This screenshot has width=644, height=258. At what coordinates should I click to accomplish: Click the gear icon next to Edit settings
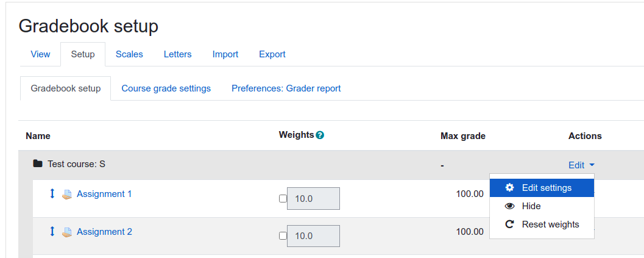[x=510, y=188]
